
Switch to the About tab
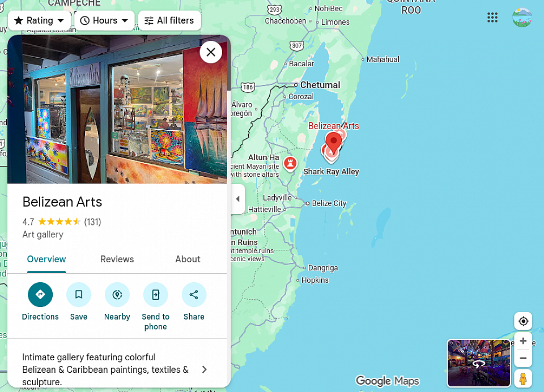point(188,259)
